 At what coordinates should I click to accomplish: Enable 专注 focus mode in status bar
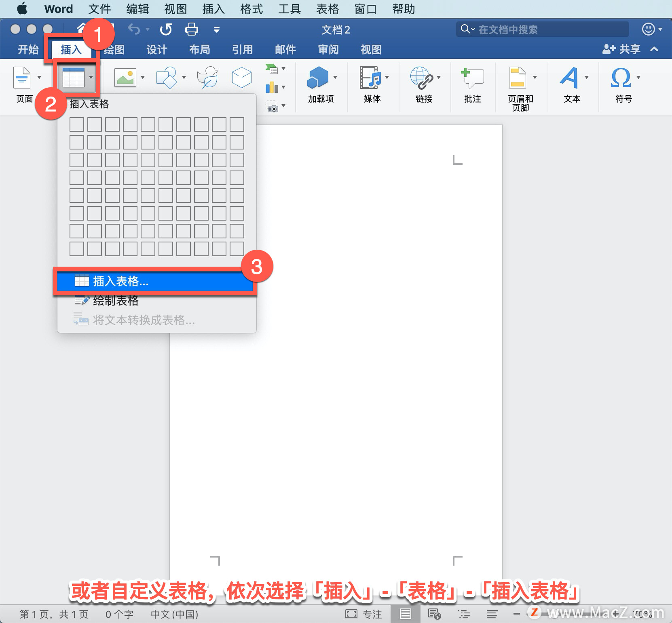(364, 613)
